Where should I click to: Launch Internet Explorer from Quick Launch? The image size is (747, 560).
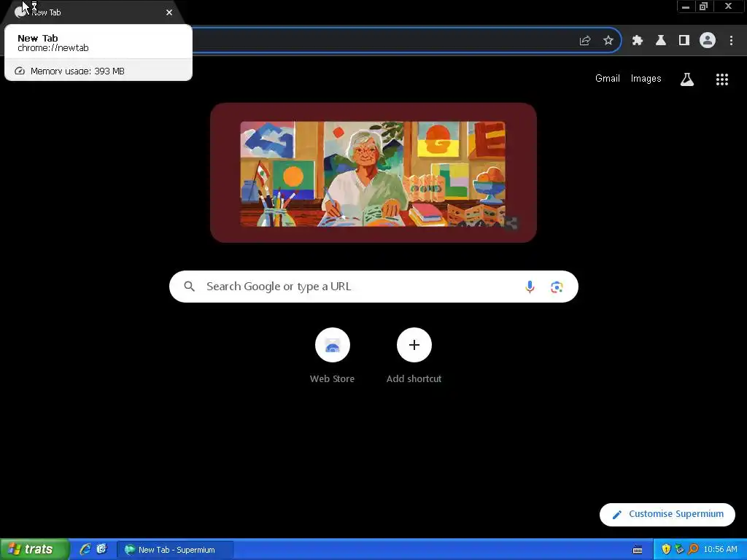point(85,549)
